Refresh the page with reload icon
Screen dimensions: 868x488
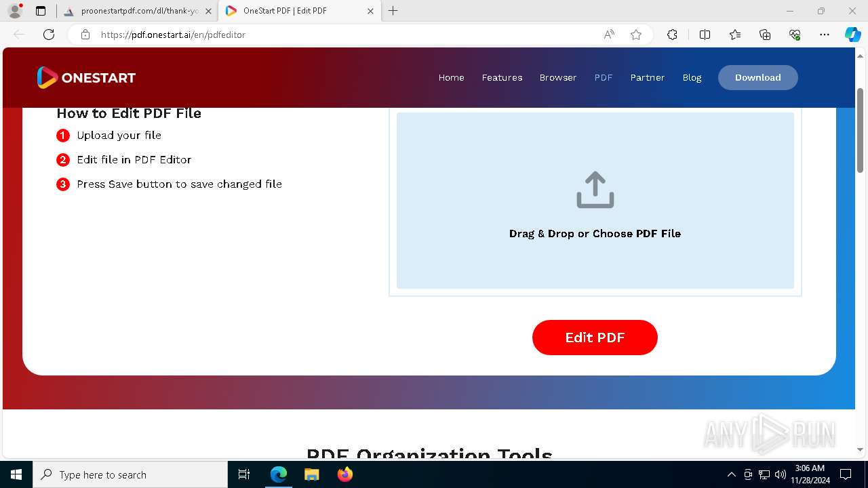(49, 35)
